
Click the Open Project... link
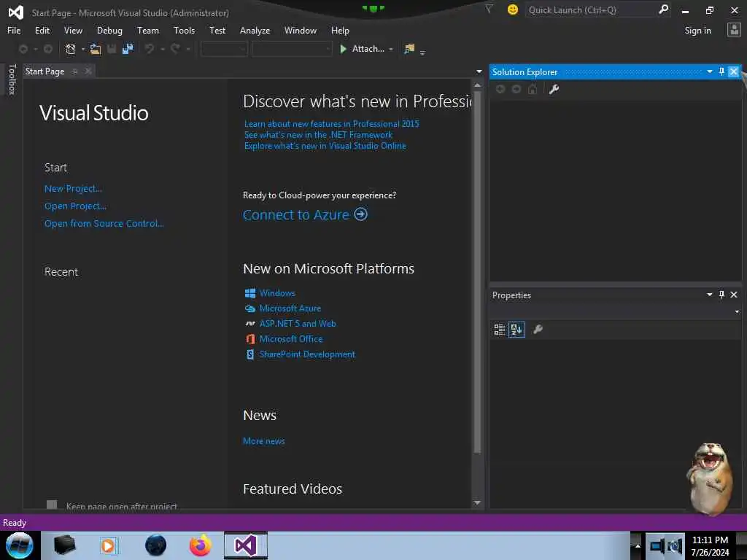pyautogui.click(x=75, y=206)
